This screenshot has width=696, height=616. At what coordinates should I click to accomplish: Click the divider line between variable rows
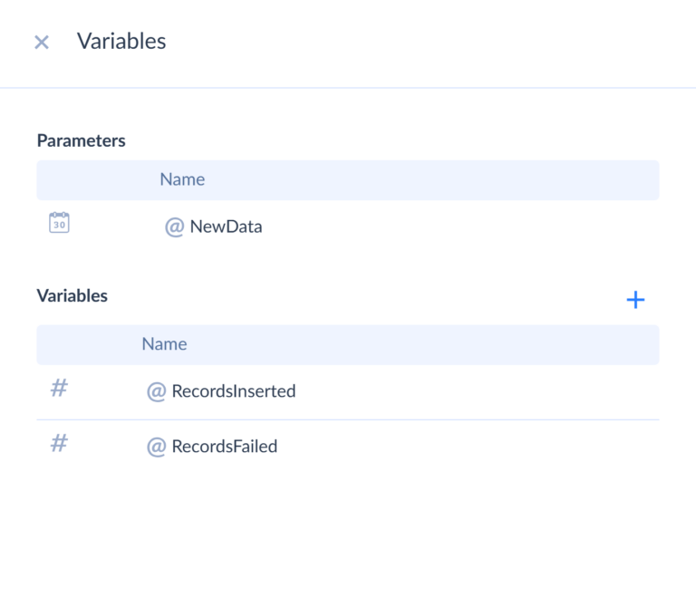click(x=348, y=419)
